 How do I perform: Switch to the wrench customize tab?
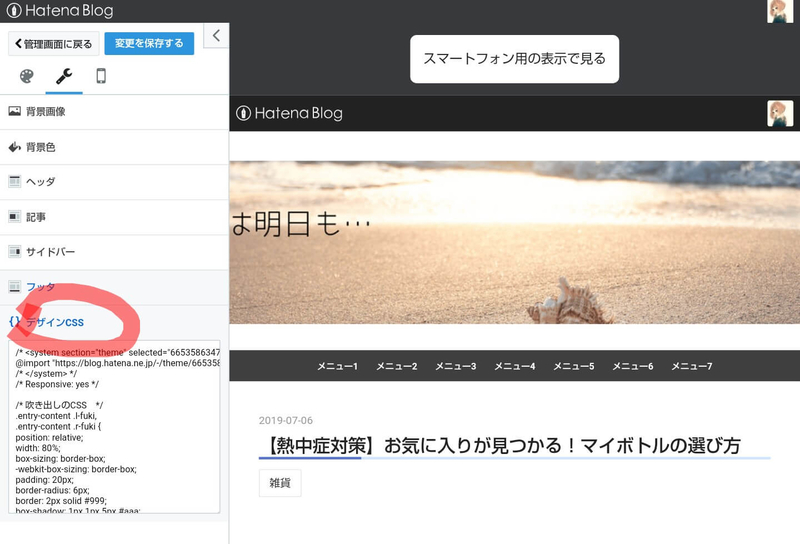(x=64, y=77)
